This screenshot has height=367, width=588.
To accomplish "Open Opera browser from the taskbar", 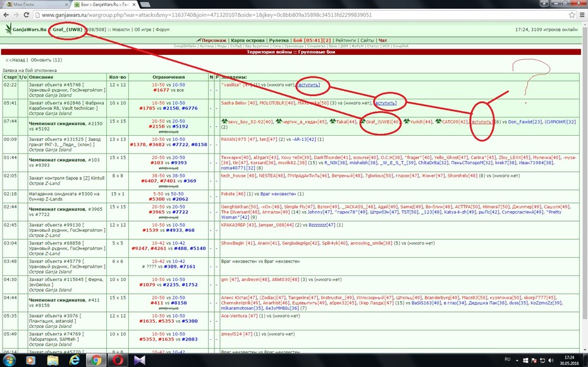I will click(118, 360).
